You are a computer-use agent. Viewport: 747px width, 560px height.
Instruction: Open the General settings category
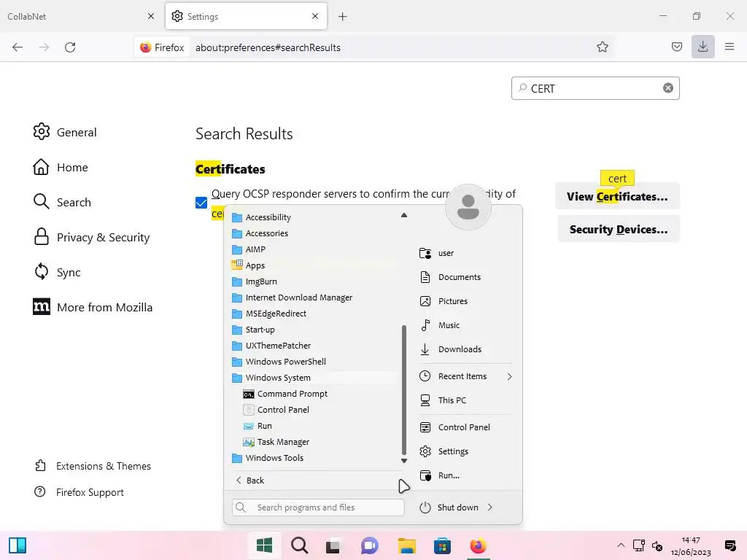coord(65,132)
